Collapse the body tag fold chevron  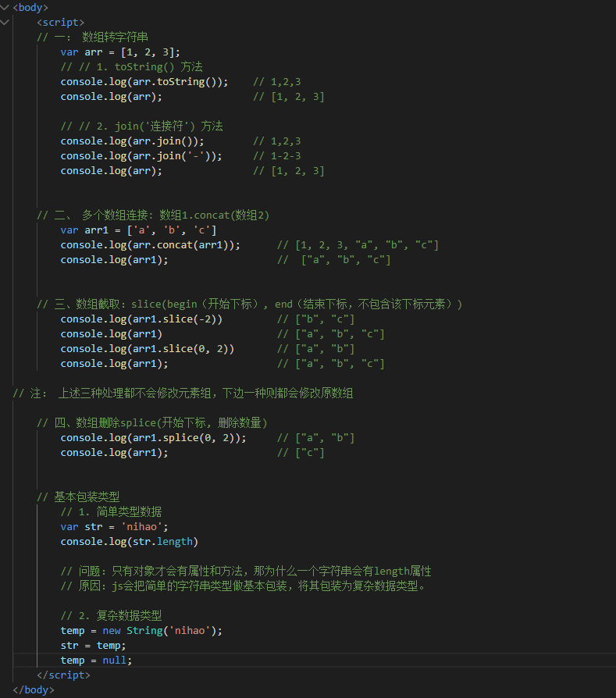(6, 7)
